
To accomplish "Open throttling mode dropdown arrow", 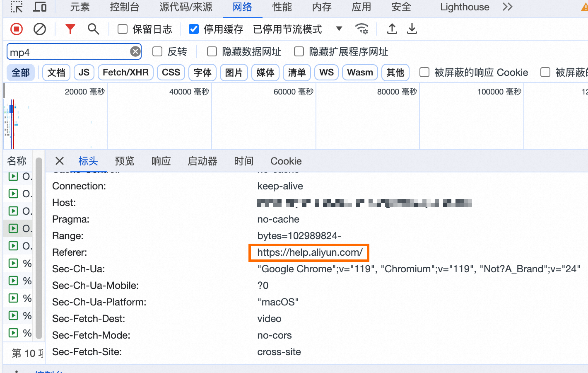I will (339, 29).
